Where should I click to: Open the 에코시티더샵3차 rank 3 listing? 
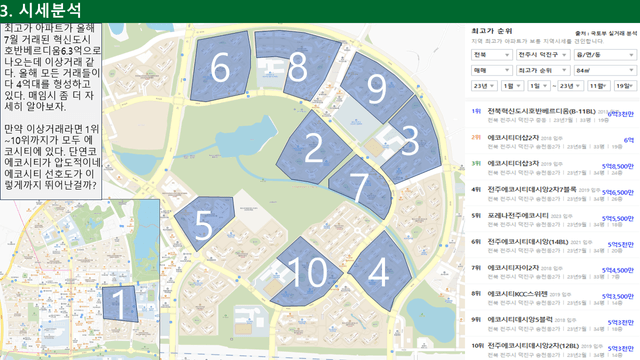pyautogui.click(x=552, y=167)
